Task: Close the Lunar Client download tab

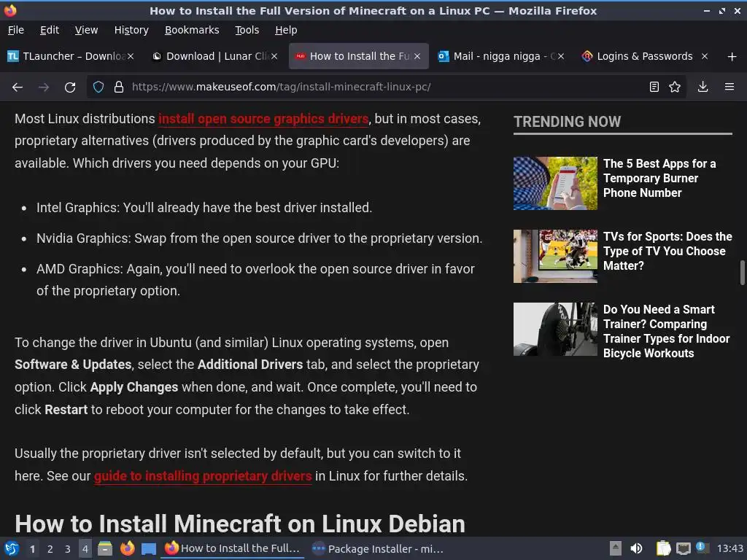Action: (x=274, y=56)
